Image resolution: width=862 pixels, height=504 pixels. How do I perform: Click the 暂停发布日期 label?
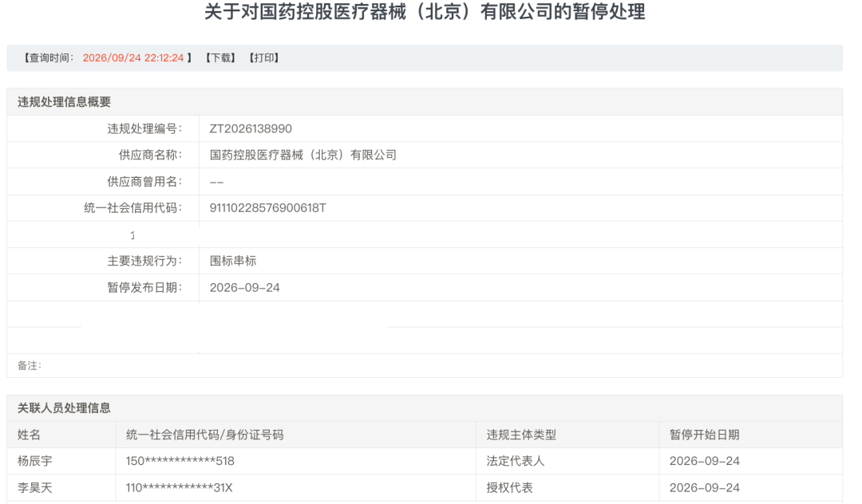(144, 288)
